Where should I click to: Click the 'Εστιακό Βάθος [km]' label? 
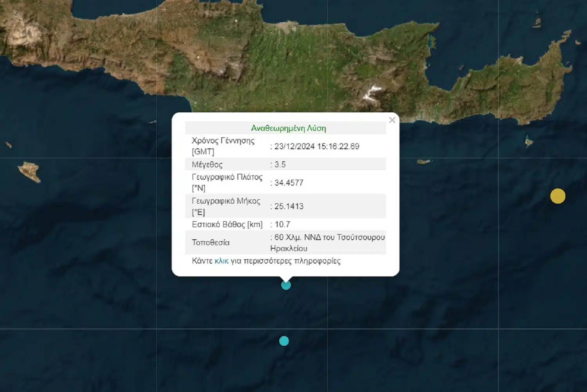(x=227, y=224)
